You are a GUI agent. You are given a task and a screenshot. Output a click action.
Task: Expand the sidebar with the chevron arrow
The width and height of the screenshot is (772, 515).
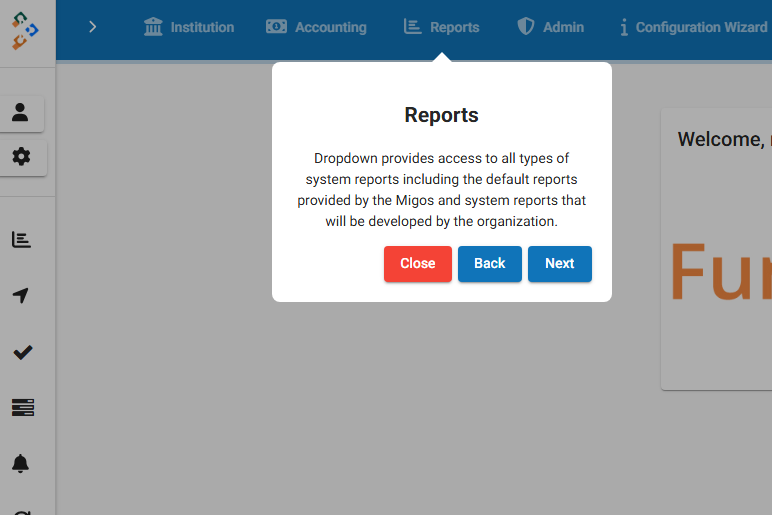[x=92, y=27]
